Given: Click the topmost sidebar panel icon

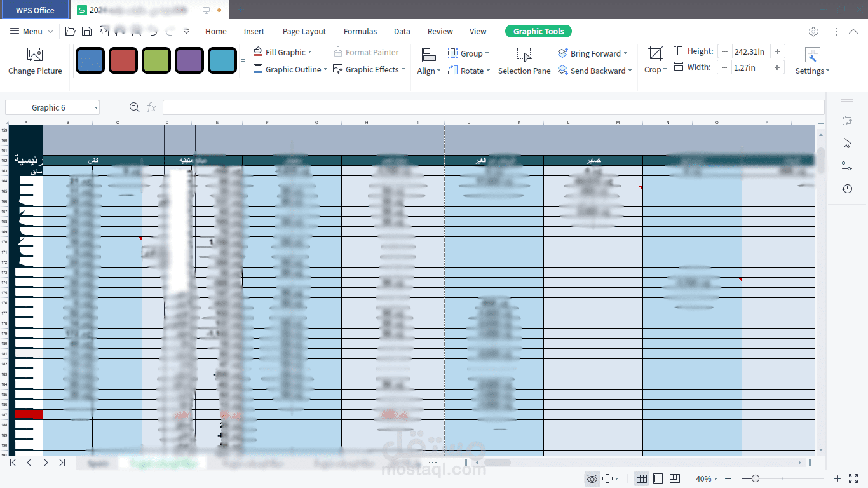Looking at the screenshot, I should pyautogui.click(x=847, y=120).
